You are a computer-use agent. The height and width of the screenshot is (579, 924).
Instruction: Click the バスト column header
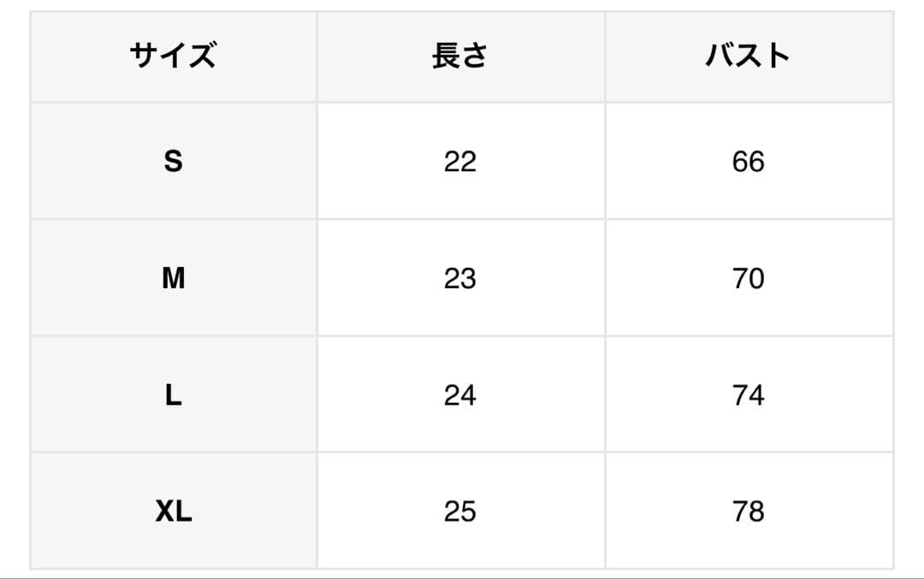click(748, 56)
